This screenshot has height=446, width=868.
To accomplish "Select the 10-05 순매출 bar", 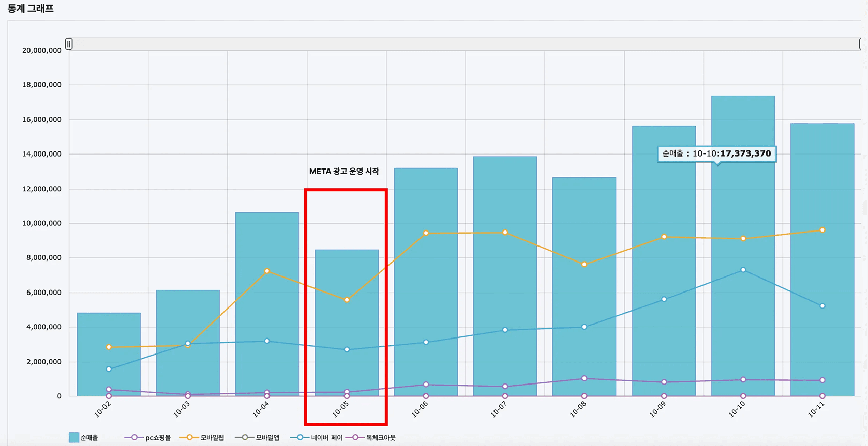I will click(x=347, y=323).
